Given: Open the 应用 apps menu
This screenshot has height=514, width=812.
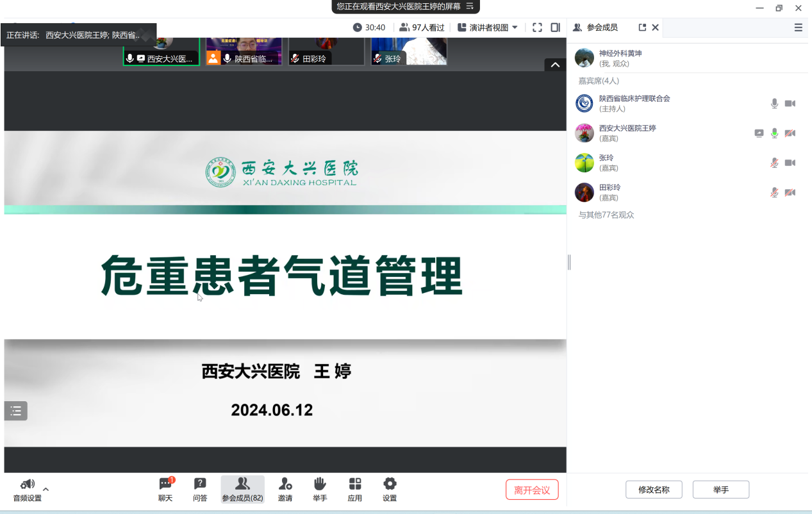Looking at the screenshot, I should click(x=355, y=490).
